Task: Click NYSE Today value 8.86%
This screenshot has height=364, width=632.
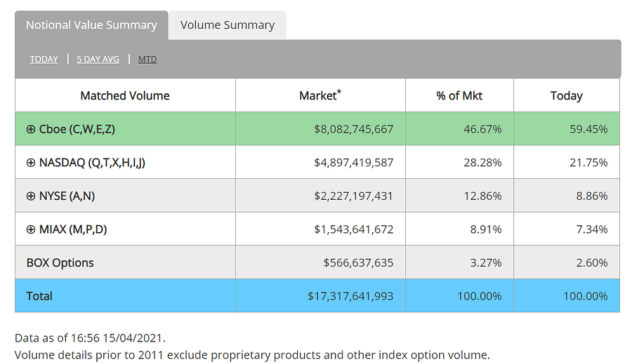Action: click(x=592, y=196)
